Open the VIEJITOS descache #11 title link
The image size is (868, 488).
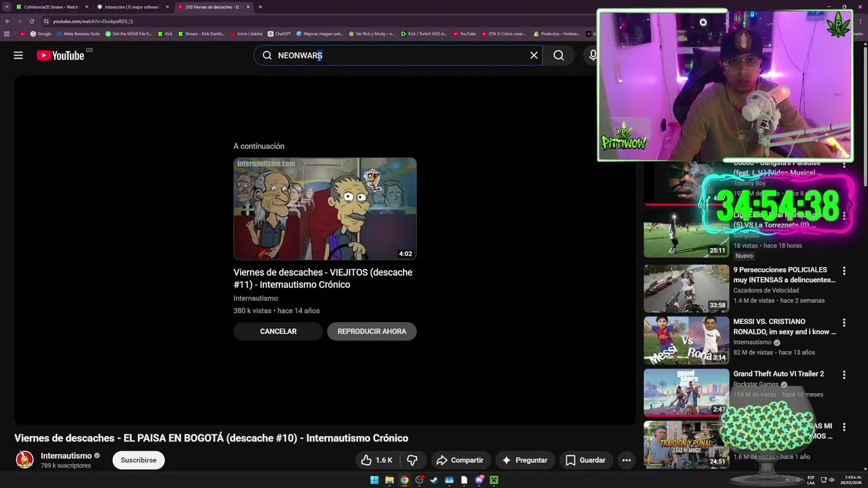tap(323, 279)
